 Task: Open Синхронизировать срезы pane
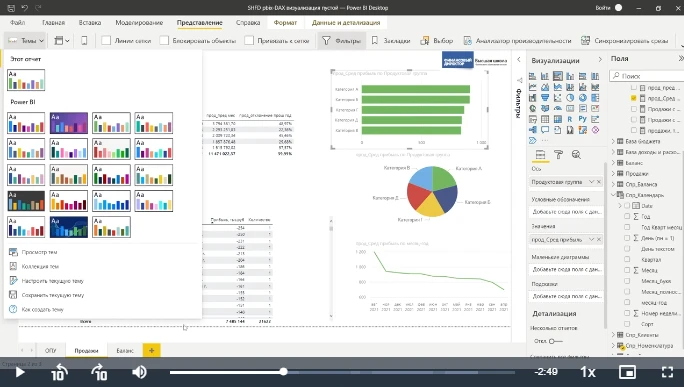(624, 41)
